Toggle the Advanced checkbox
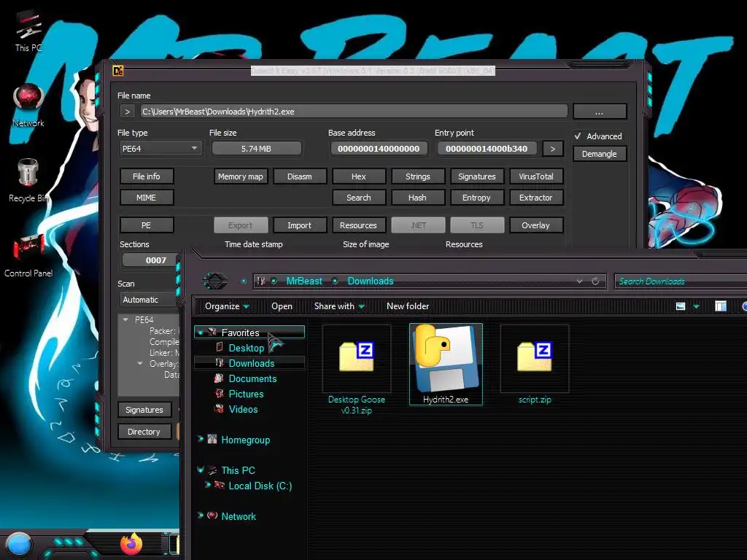 pyautogui.click(x=578, y=136)
